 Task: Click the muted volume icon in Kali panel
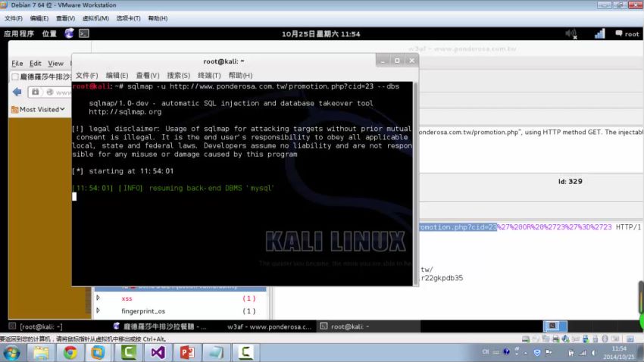point(571,33)
